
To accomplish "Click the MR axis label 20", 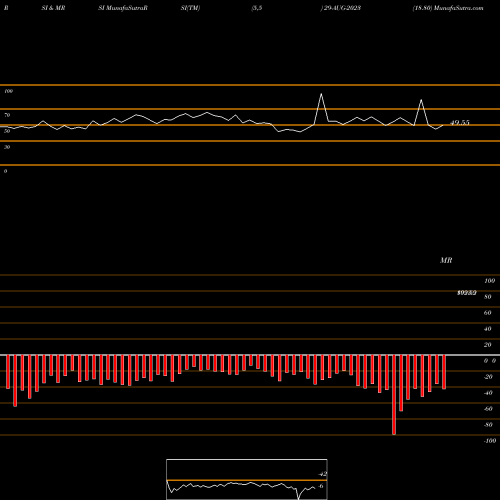I will pyautogui.click(x=487, y=345).
